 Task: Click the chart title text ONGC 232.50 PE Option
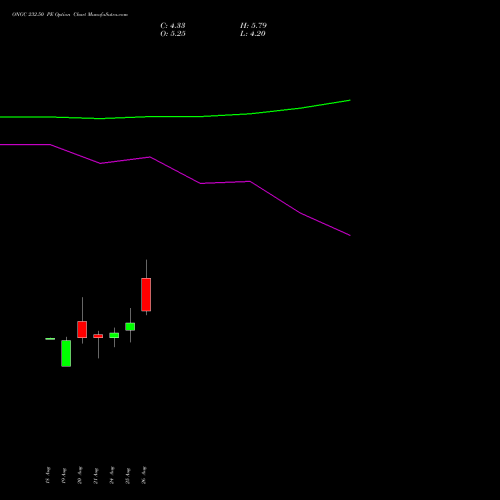pyautogui.click(x=41, y=15)
